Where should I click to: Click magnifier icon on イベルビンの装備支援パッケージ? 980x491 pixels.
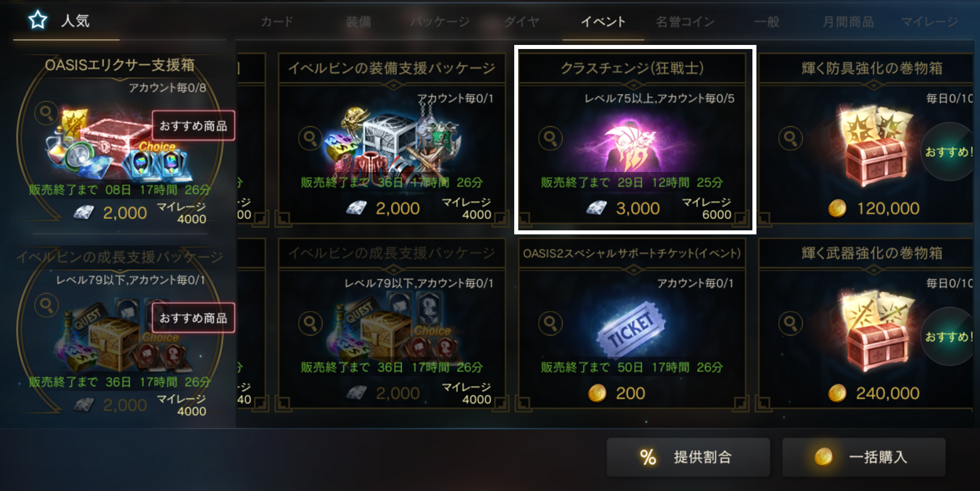310,138
